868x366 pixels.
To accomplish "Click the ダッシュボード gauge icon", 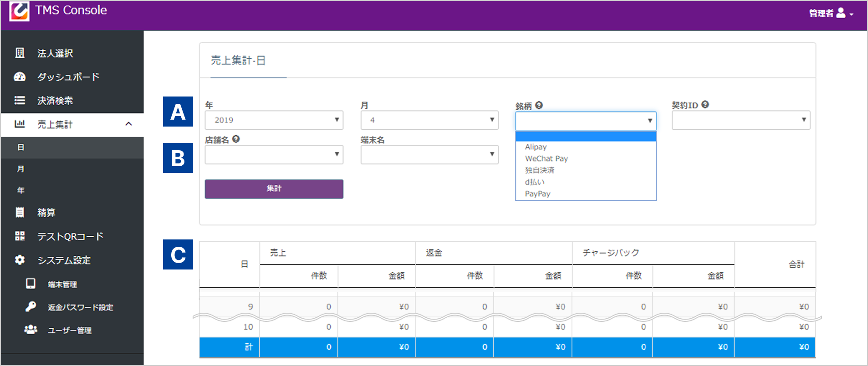I will click(x=20, y=77).
